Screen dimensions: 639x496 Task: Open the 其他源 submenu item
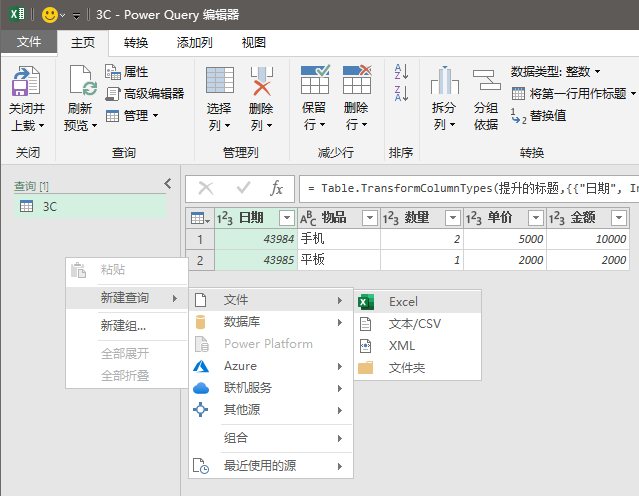pos(271,410)
